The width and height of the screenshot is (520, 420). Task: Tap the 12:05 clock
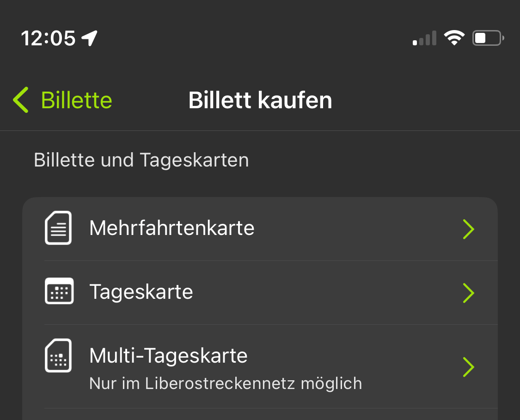tap(49, 38)
